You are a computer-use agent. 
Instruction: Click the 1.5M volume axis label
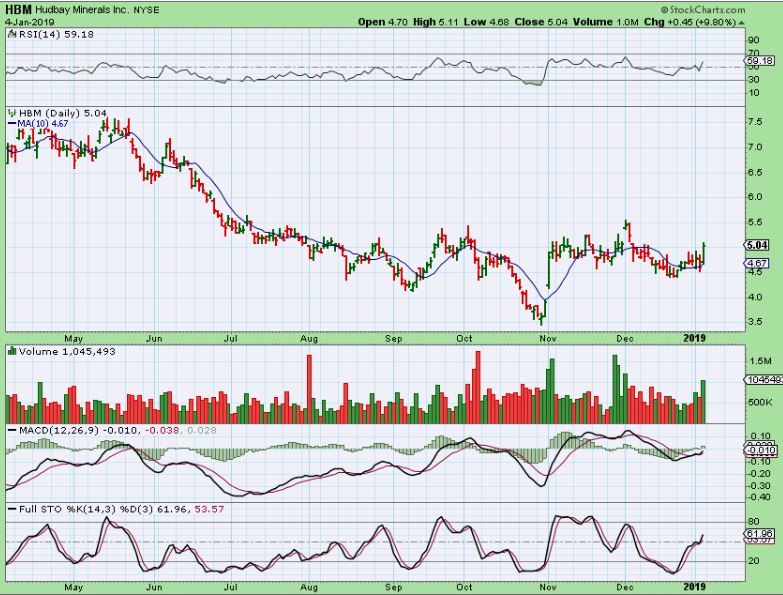(761, 361)
